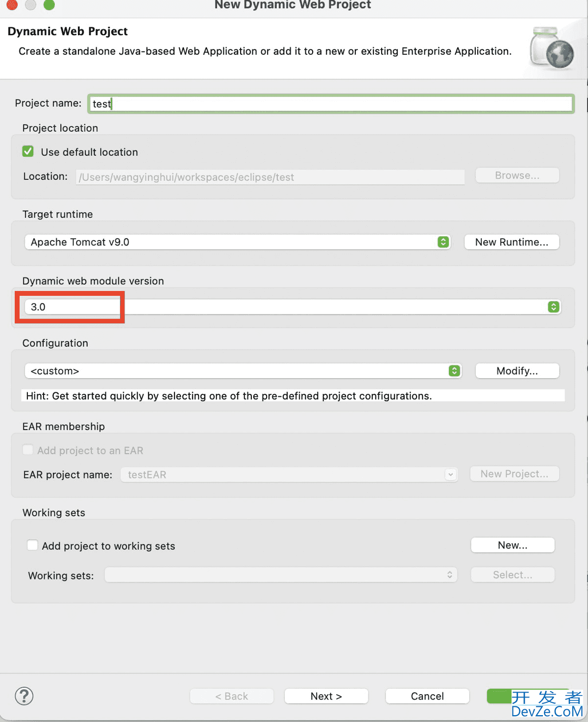The height and width of the screenshot is (722, 588).
Task: Click the <custom> configuration arrows icon
Action: (455, 371)
